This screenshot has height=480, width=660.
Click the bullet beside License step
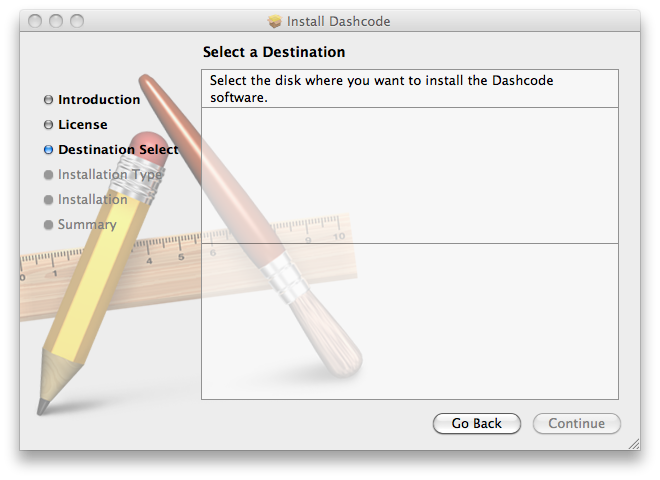48,125
